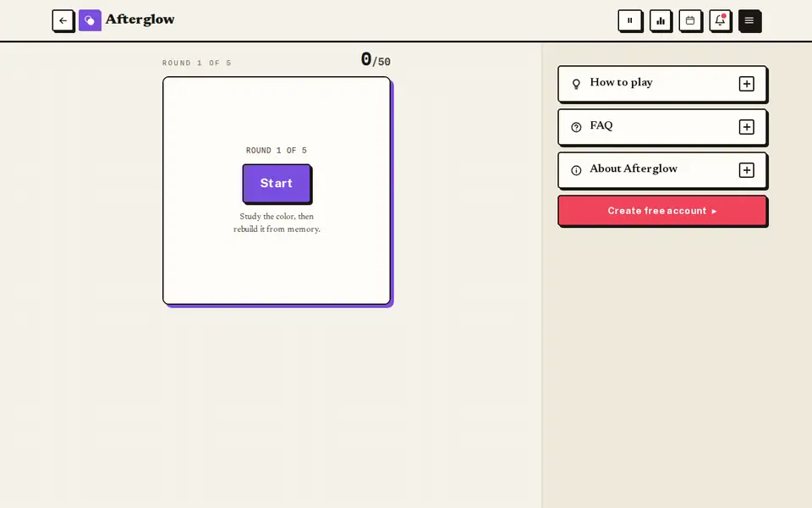
Task: Click the Afterglow title text
Action: tap(140, 19)
